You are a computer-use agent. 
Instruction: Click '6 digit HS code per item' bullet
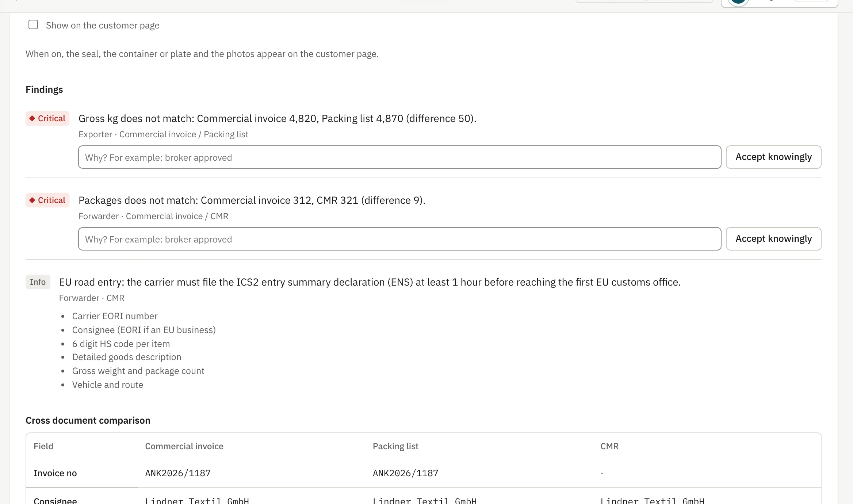click(121, 344)
